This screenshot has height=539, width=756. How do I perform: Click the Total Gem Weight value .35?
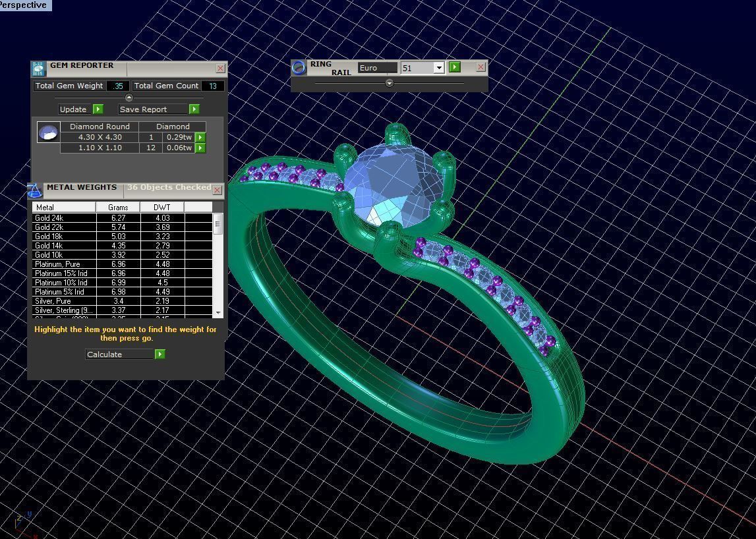click(117, 86)
